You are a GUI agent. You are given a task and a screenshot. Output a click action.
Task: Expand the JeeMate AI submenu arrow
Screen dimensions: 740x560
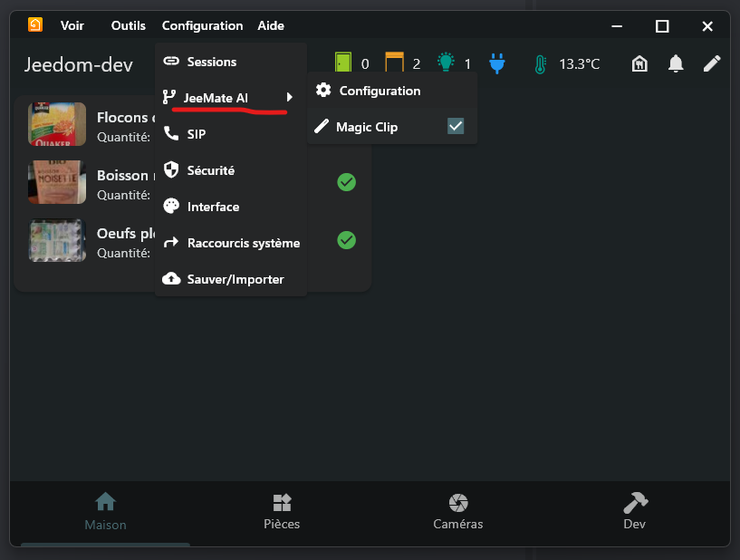[290, 97]
